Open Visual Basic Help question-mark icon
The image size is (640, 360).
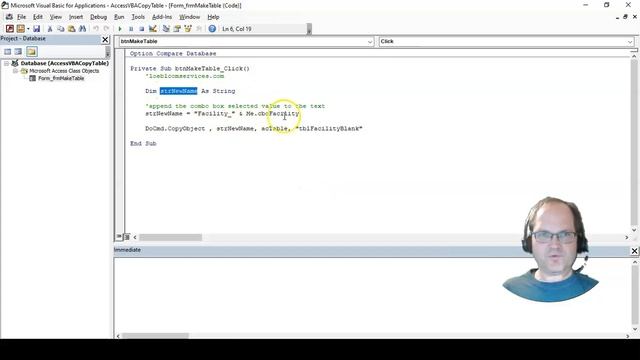coord(212,29)
